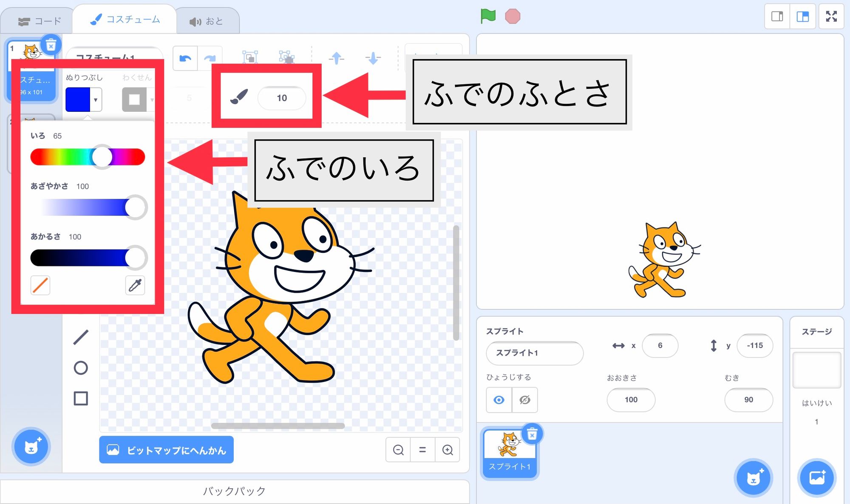Click the x position field
The width and height of the screenshot is (850, 504).
click(x=660, y=345)
